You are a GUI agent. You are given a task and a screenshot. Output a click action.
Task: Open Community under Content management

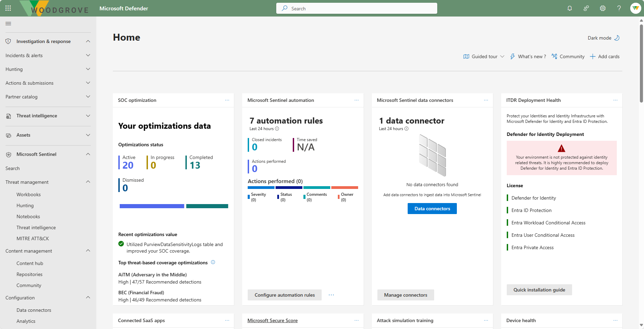point(29,285)
